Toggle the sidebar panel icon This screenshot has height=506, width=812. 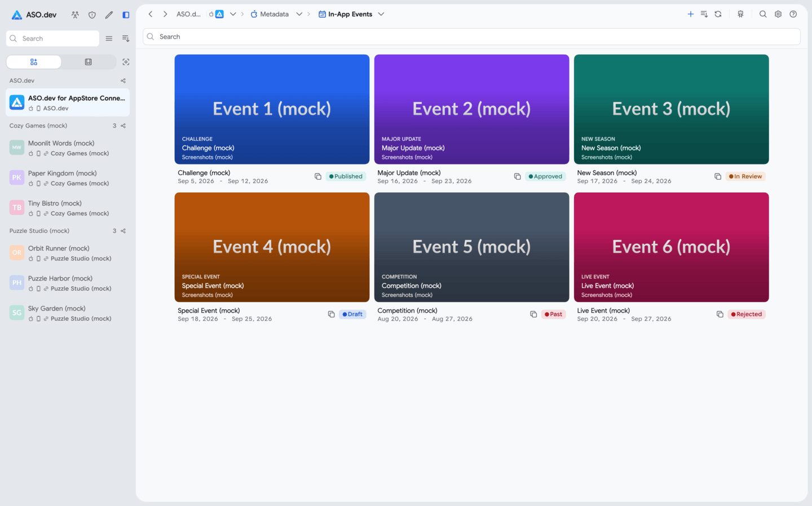[126, 15]
